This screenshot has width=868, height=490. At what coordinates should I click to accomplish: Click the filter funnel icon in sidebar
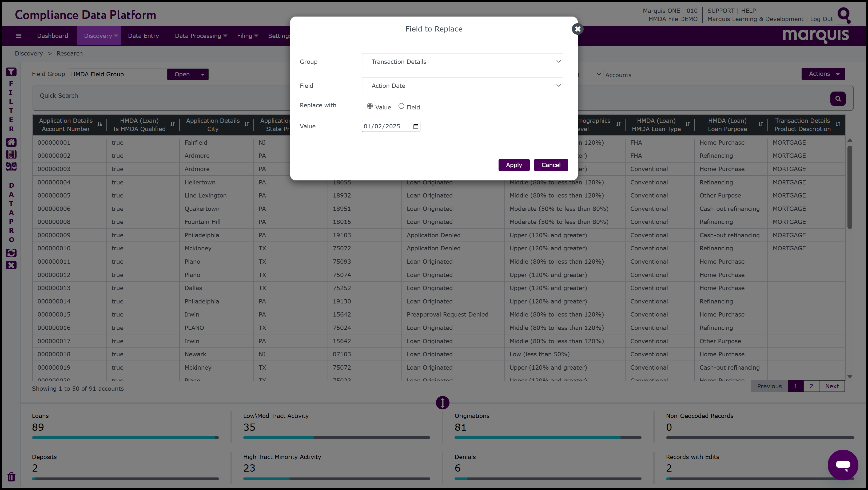(11, 72)
